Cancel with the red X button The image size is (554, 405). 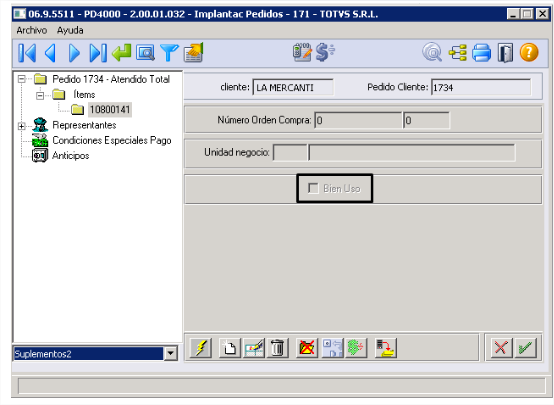501,348
